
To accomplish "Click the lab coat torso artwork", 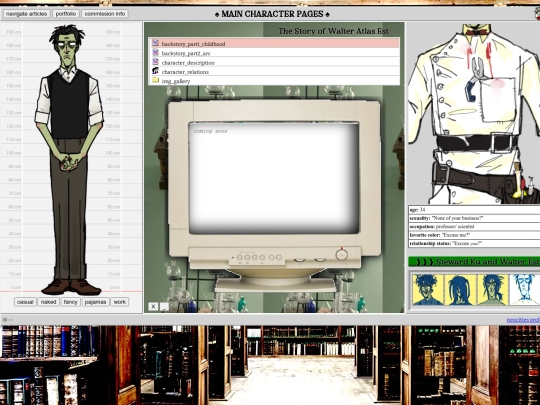I will [x=474, y=114].
